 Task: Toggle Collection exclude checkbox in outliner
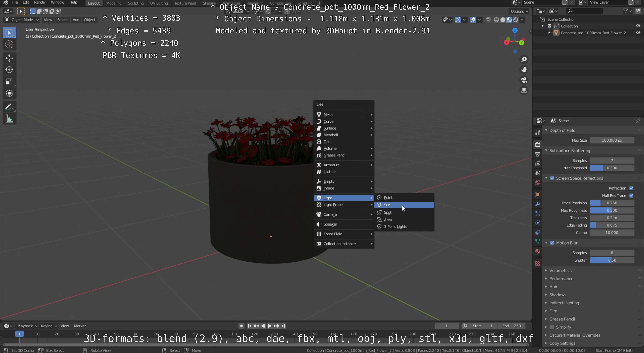[550, 26]
